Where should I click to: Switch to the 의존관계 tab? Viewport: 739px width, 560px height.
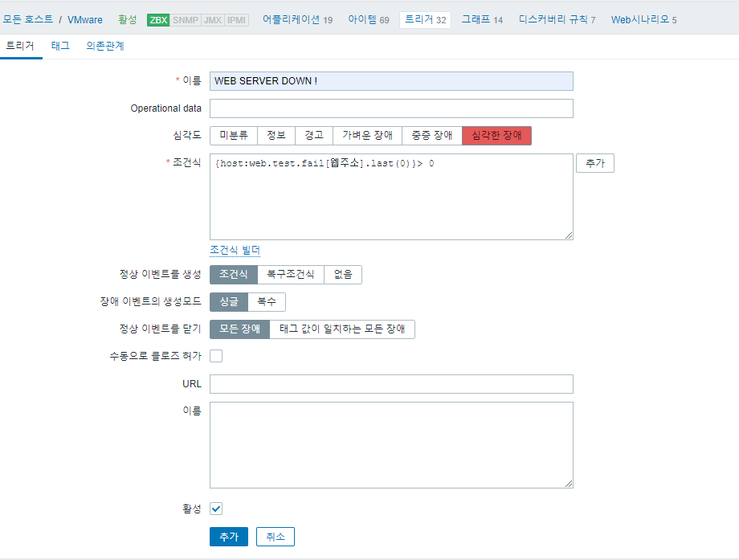coord(105,46)
